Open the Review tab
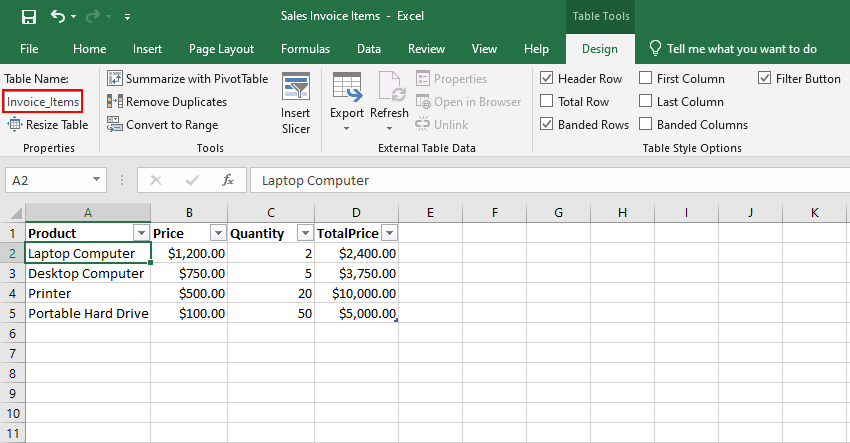Viewport: 850px width, 443px height. point(426,49)
